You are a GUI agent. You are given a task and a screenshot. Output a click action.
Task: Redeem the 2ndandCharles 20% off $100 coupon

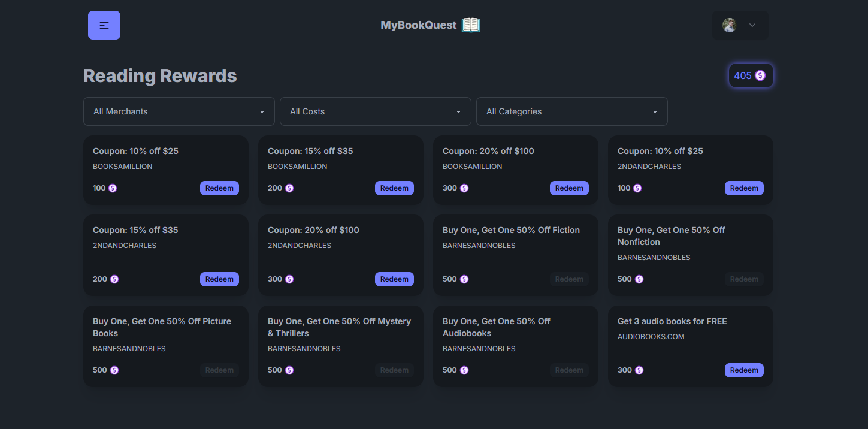pos(394,279)
